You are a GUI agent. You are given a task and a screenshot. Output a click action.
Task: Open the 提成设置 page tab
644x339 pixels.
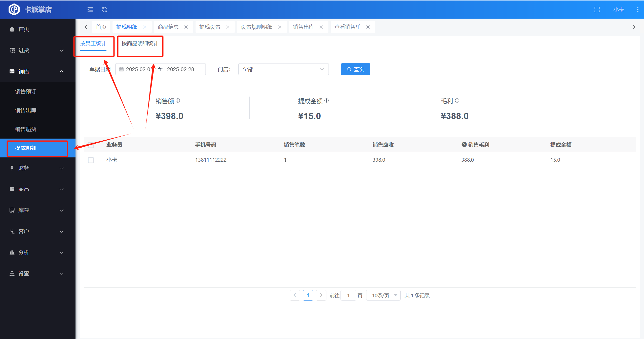[x=210, y=27]
